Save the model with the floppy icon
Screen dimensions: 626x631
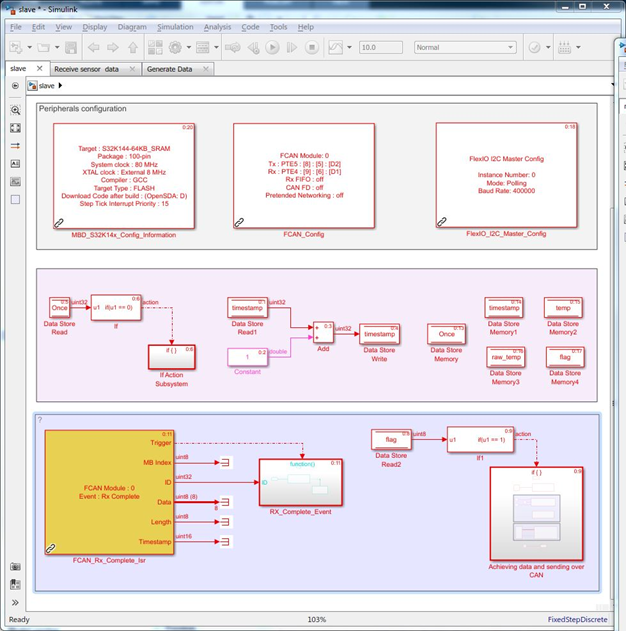[71, 47]
